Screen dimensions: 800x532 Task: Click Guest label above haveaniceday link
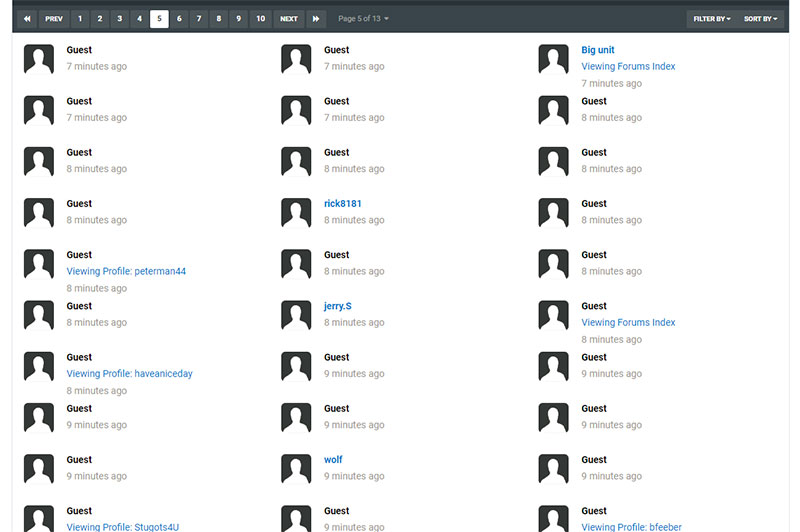[x=79, y=358]
